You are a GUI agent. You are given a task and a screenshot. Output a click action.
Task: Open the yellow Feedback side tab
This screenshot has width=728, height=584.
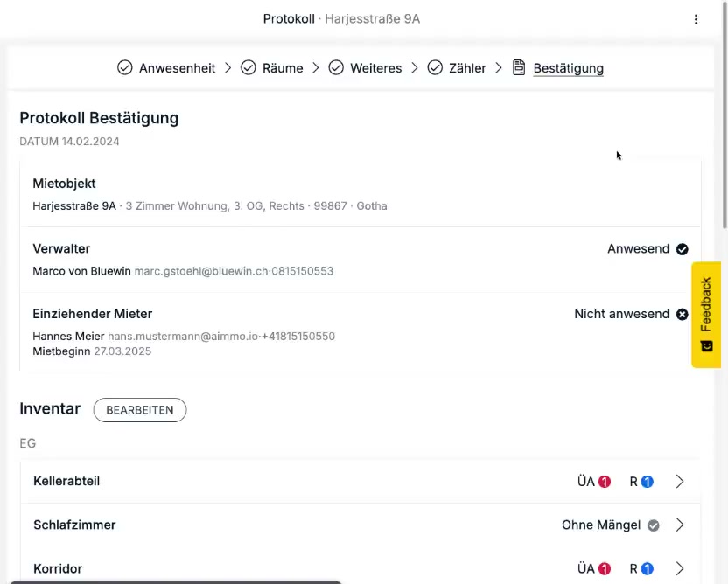click(x=707, y=315)
